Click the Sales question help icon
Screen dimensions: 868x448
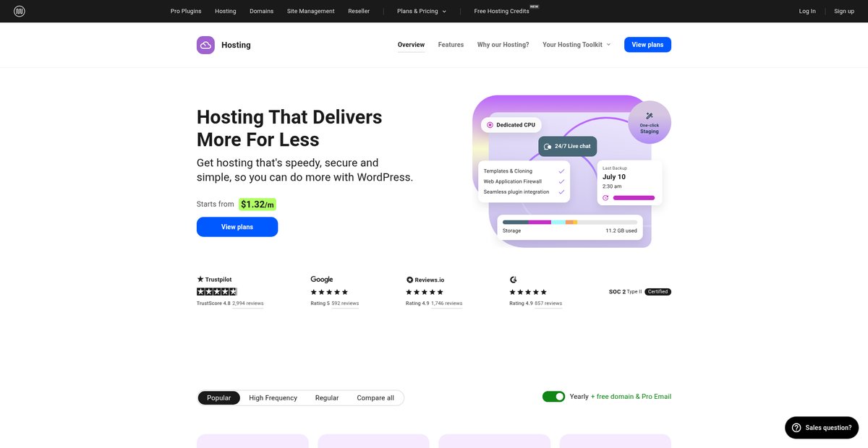click(x=796, y=428)
